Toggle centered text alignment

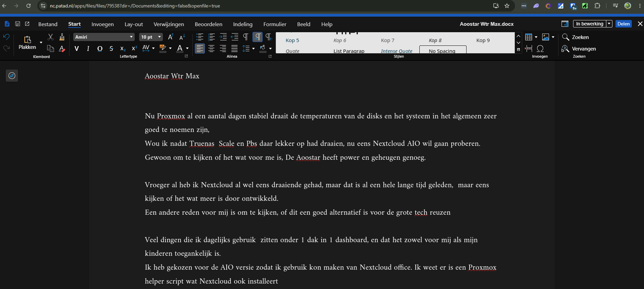point(211,49)
